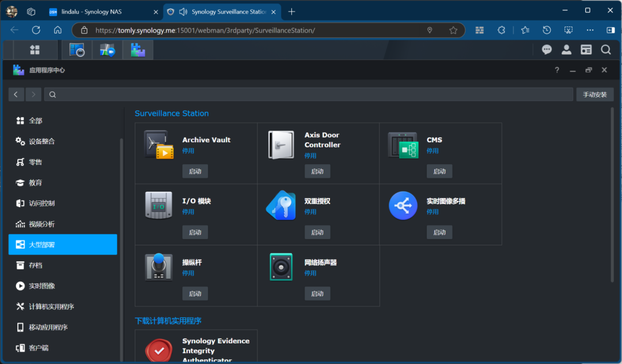Viewport: 622px width, 364px height.
Task: Click the Archive Vault app icon
Action: 159,145
